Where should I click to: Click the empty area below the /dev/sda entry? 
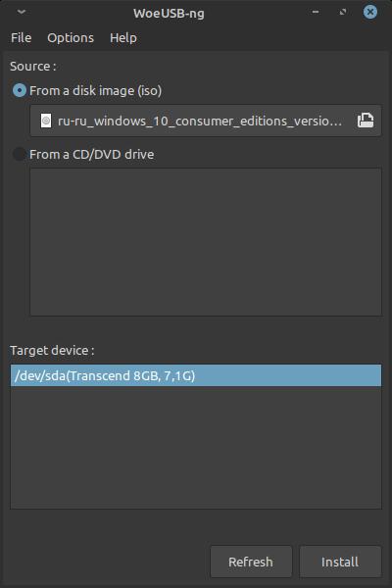coord(196,448)
